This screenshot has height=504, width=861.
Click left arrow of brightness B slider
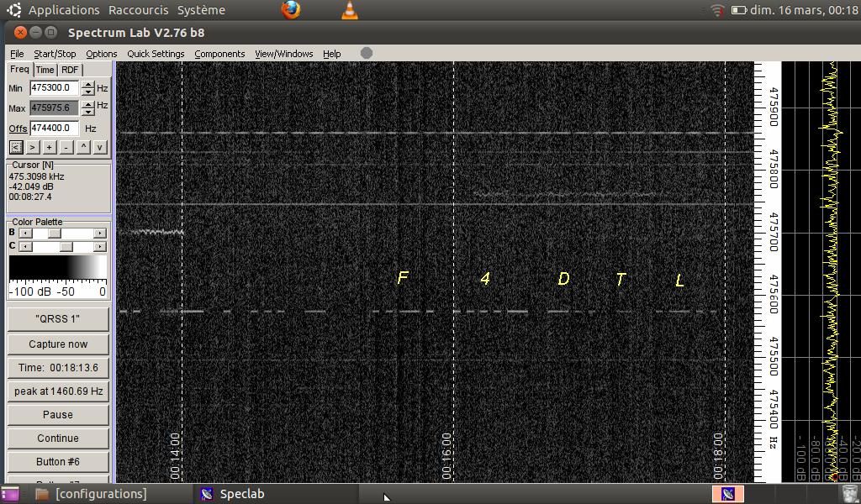pyautogui.click(x=25, y=233)
